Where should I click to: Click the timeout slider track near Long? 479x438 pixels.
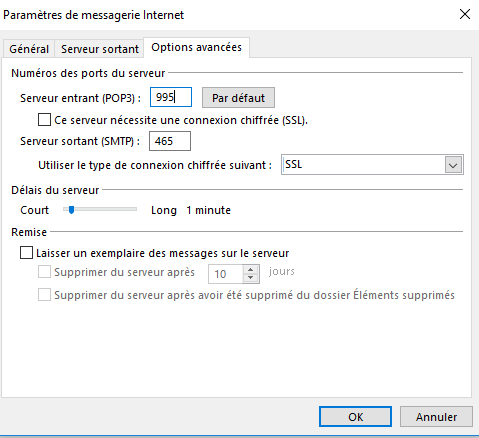(x=132, y=209)
